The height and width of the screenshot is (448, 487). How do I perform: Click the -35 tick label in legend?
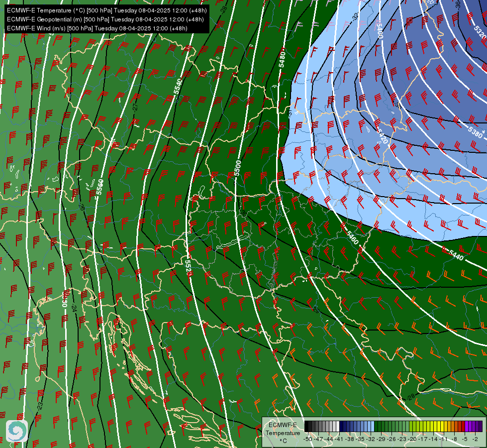pyautogui.click(x=360, y=439)
